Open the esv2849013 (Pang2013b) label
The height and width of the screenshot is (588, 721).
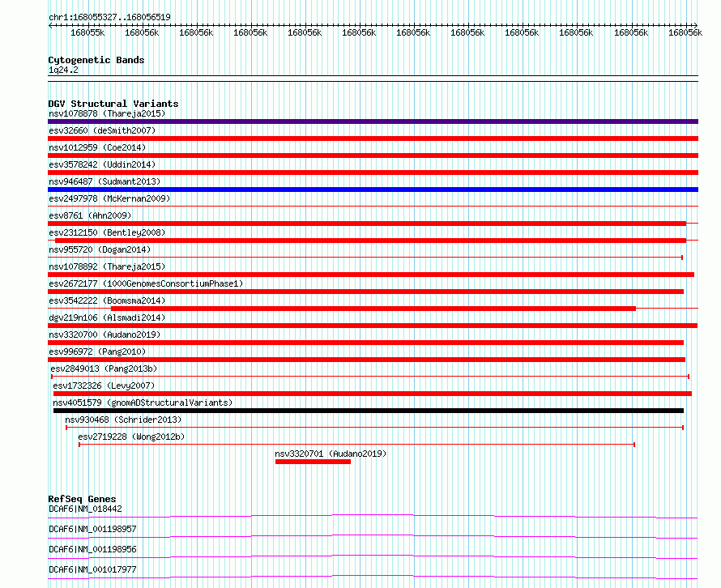point(104,369)
